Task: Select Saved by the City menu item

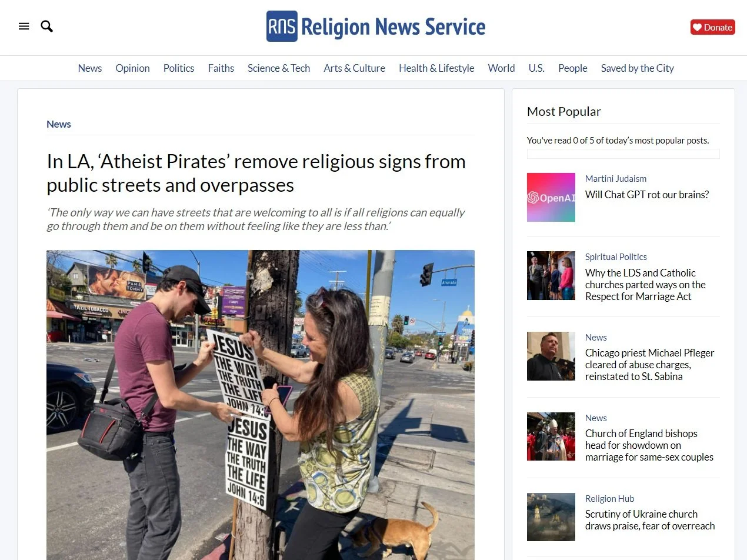Action: [x=638, y=68]
